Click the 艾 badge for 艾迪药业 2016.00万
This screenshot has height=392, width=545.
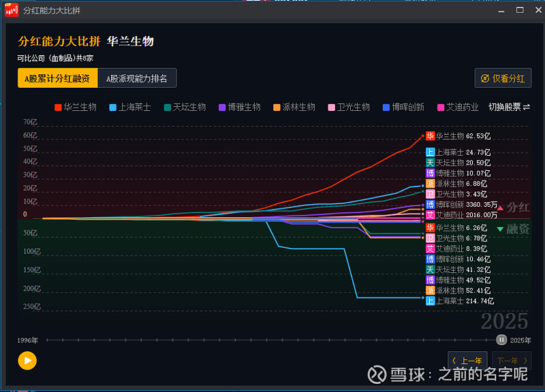[431, 215]
